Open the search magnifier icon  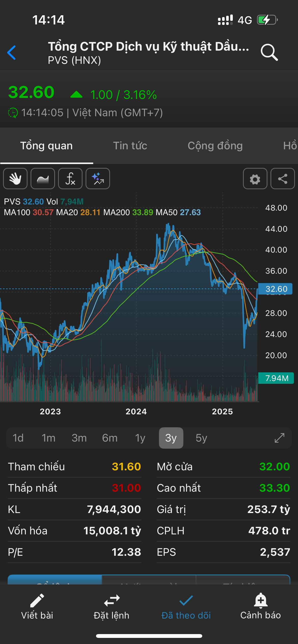(x=269, y=52)
